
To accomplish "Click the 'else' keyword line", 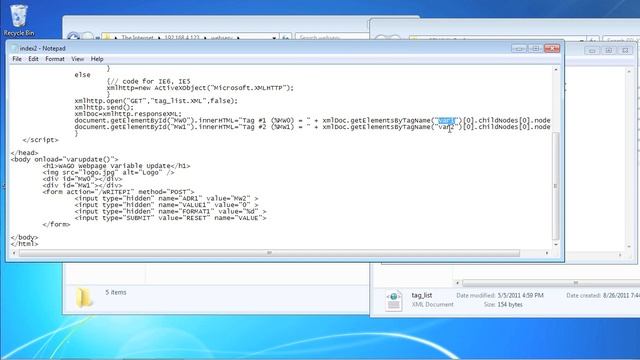I will point(82,75).
